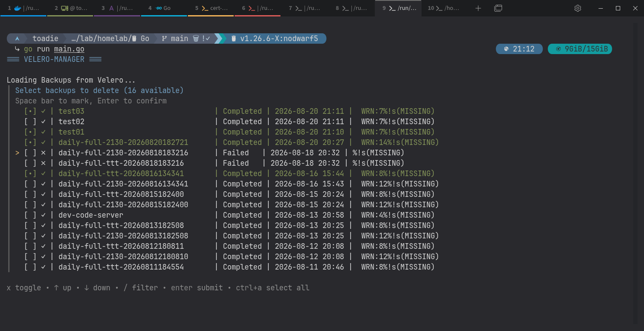Screen dimensions: 644x331
Task: Click the 'x toggle' help hint
Action: point(24,288)
